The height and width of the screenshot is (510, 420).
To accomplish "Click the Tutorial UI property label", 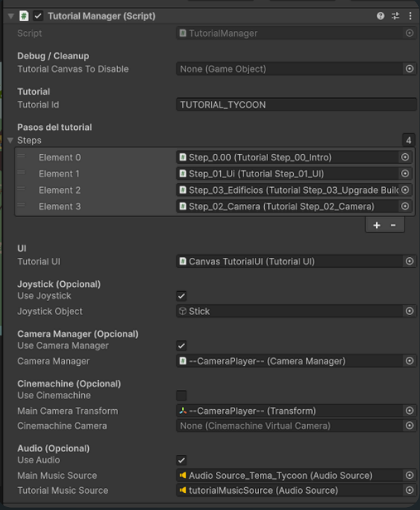I will (39, 261).
